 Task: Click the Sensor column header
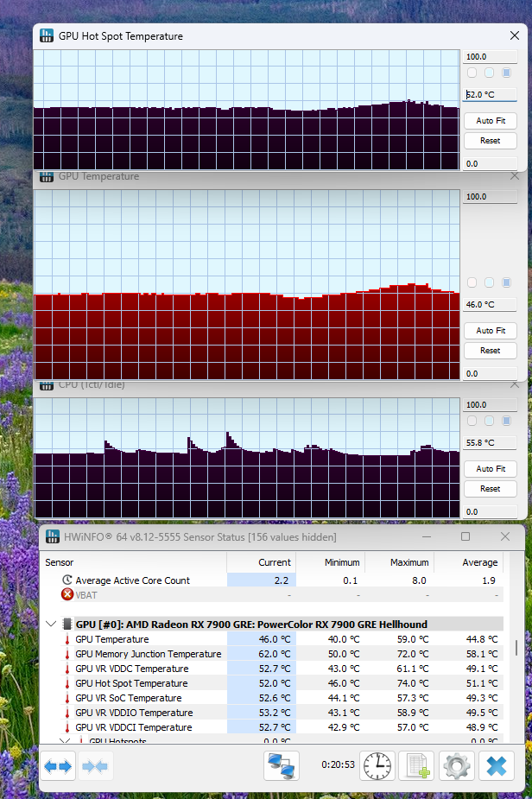pyautogui.click(x=133, y=562)
